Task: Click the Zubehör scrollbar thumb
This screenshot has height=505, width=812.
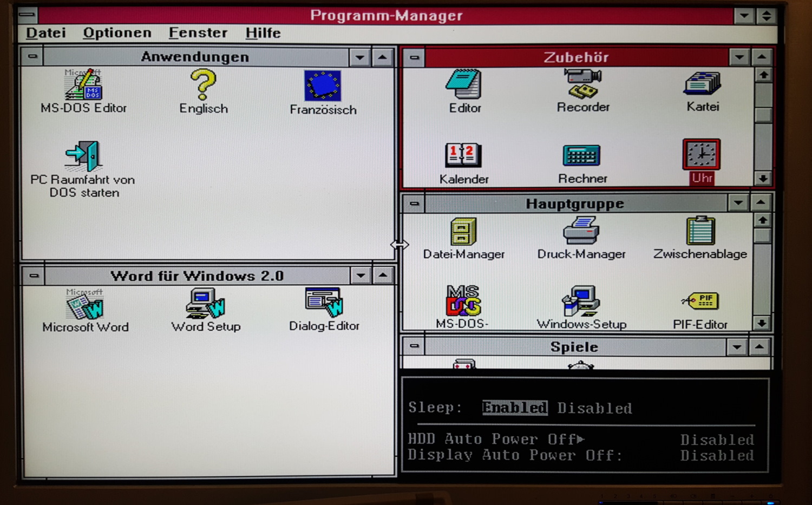Action: tap(763, 115)
